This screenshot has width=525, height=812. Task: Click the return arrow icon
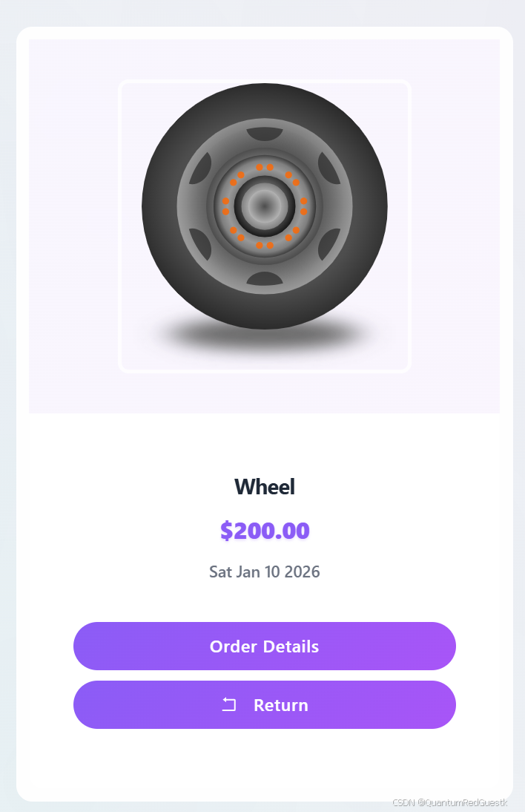(x=229, y=705)
